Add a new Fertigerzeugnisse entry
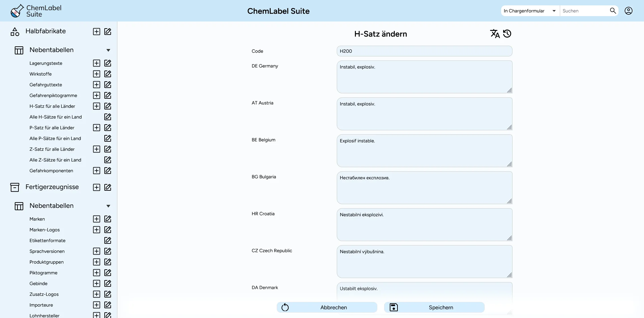Screen dimensions: 644x318 97,187
